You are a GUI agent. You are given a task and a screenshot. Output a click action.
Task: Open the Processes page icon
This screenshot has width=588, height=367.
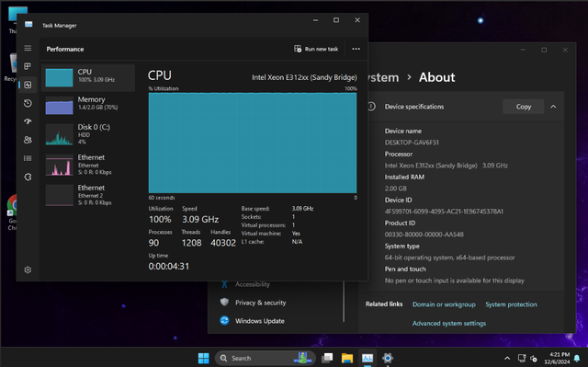28,66
